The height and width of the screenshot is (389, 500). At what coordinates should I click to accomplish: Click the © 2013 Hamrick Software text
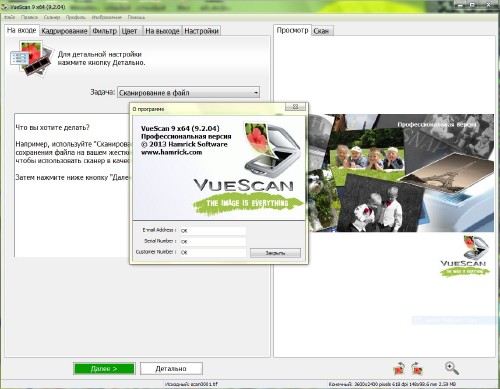coord(184,144)
